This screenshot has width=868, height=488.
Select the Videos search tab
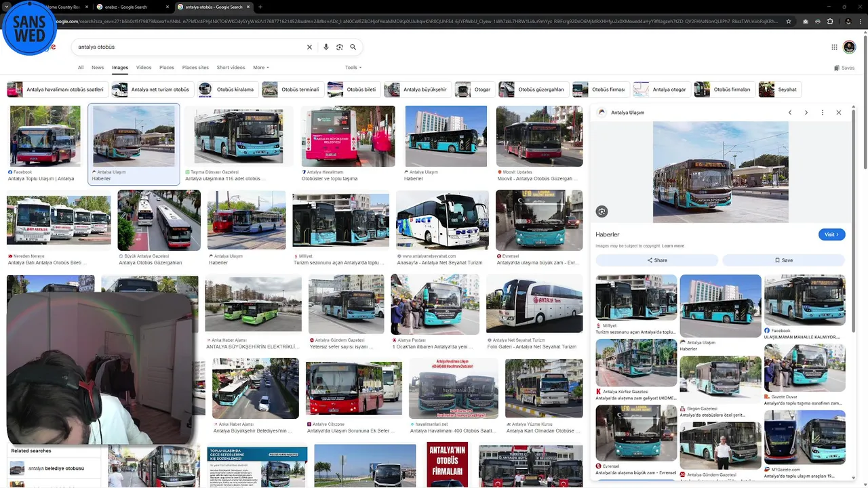[x=144, y=68]
